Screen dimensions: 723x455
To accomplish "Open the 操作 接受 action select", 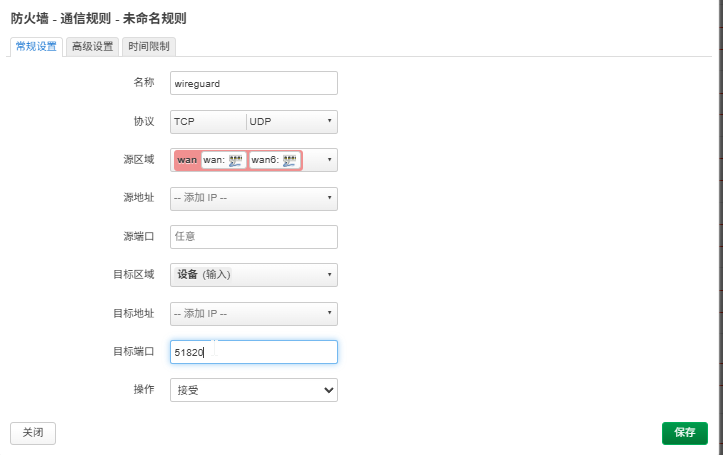I will (x=254, y=390).
